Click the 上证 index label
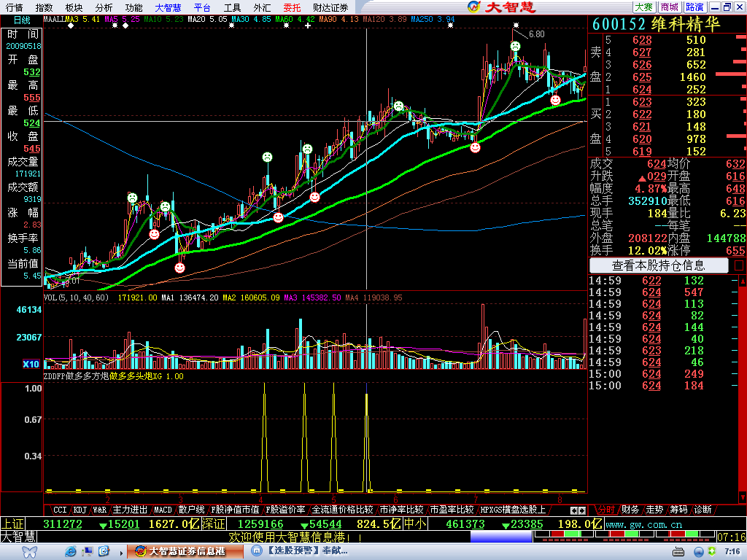Image resolution: width=747 pixels, height=560 pixels. [x=12, y=524]
